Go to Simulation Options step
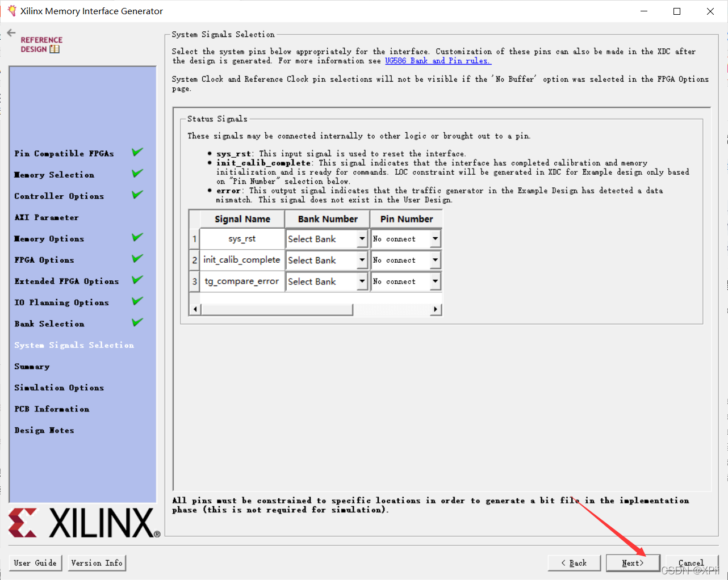 [x=59, y=388]
